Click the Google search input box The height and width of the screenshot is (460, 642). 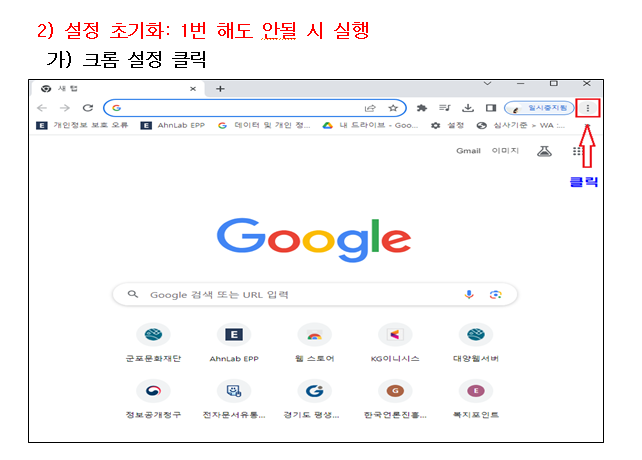315,295
